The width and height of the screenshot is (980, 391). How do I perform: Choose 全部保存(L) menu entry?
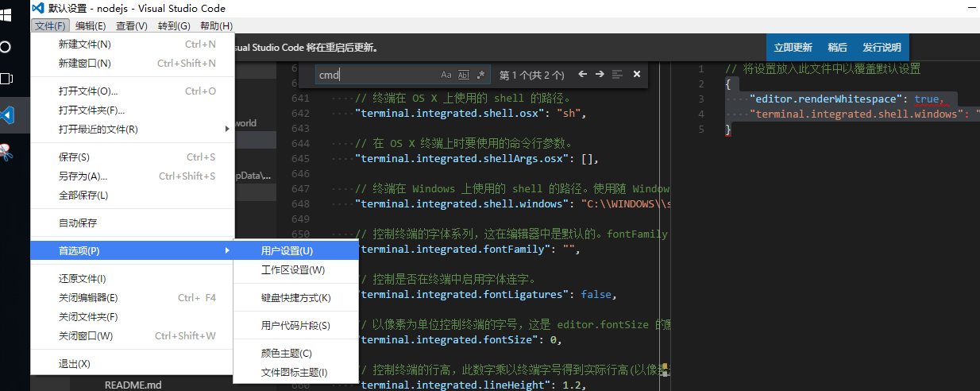click(133, 195)
